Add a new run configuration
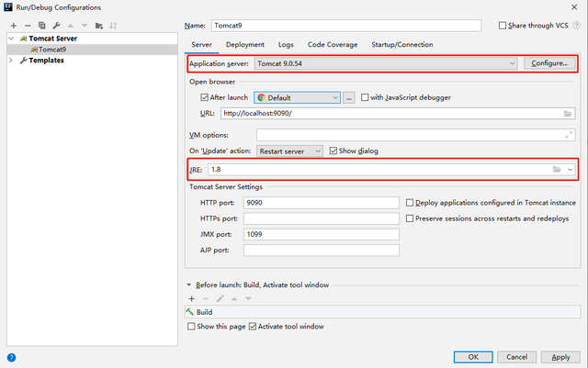 click(x=14, y=25)
